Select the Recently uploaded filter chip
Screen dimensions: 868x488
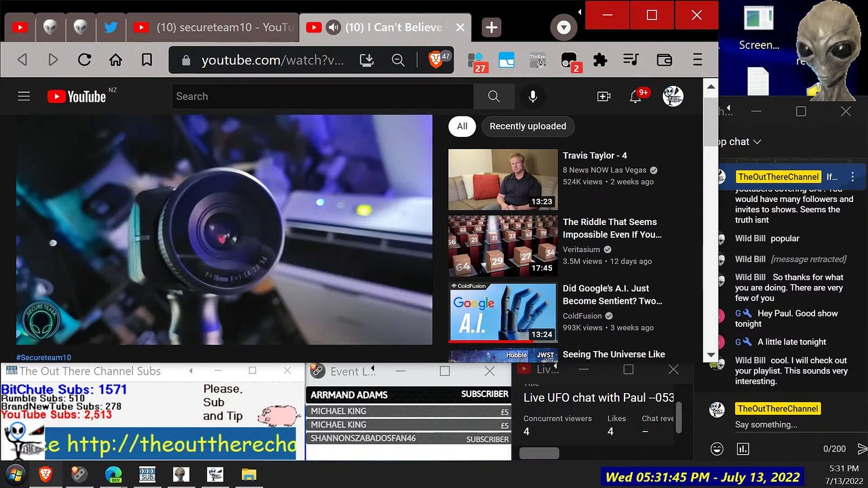point(528,126)
